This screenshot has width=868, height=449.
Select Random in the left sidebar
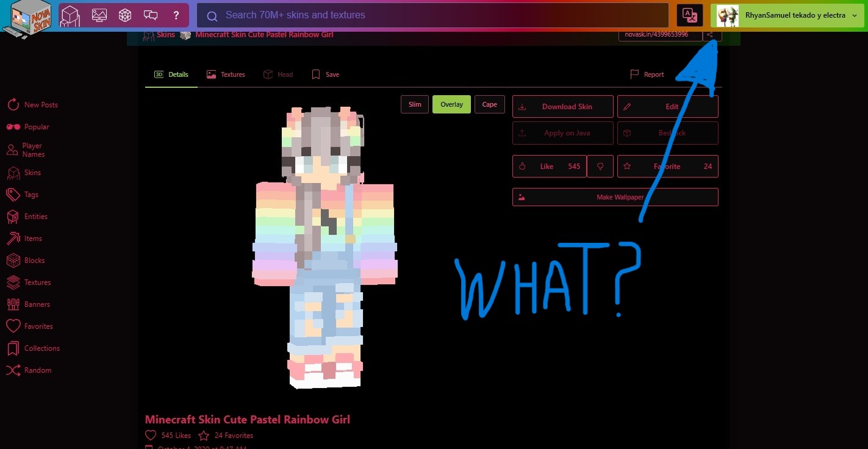[37, 370]
